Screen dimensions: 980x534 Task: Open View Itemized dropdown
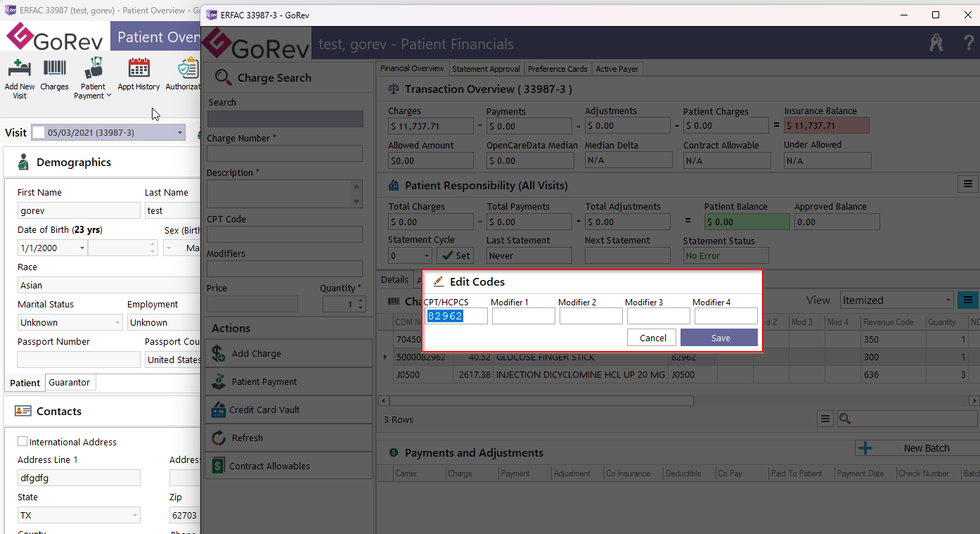pyautogui.click(x=948, y=300)
